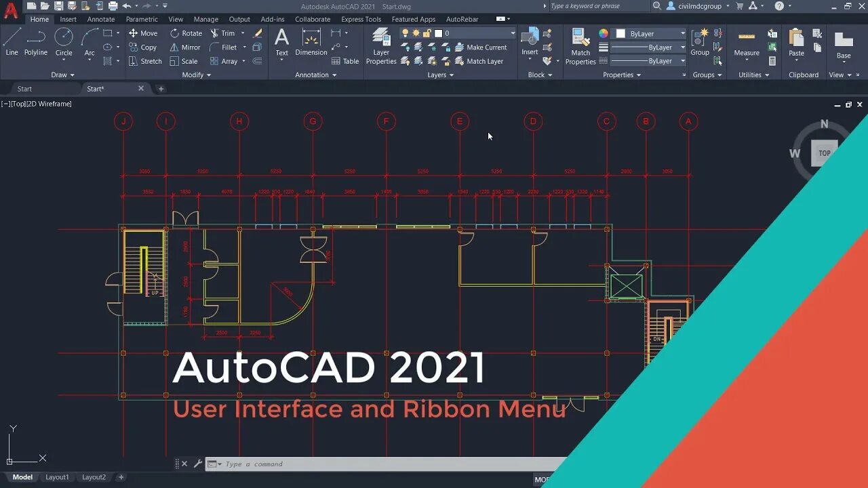Add new drawing tab with plus
Image resolution: width=868 pixels, height=488 pixels.
coord(161,89)
